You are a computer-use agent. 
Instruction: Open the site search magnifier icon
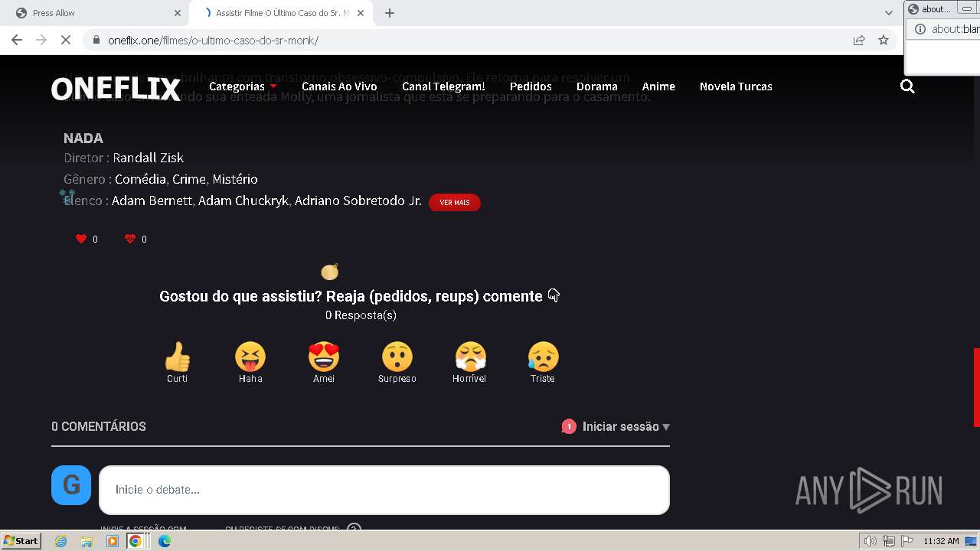click(907, 86)
